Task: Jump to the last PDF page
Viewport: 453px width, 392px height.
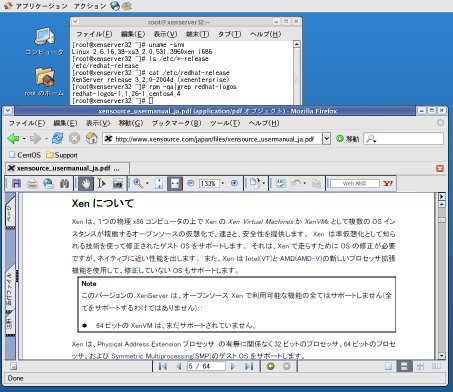Action: [x=249, y=366]
